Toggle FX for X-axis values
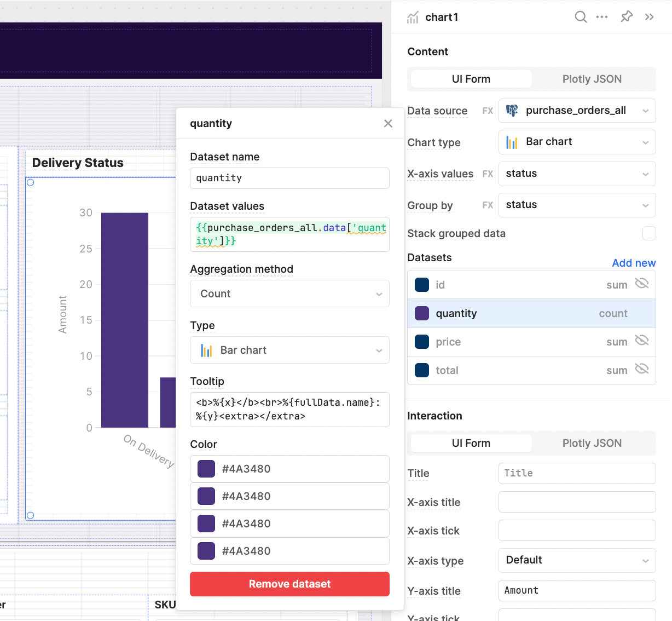Viewport: 672px width, 621px height. pos(488,174)
